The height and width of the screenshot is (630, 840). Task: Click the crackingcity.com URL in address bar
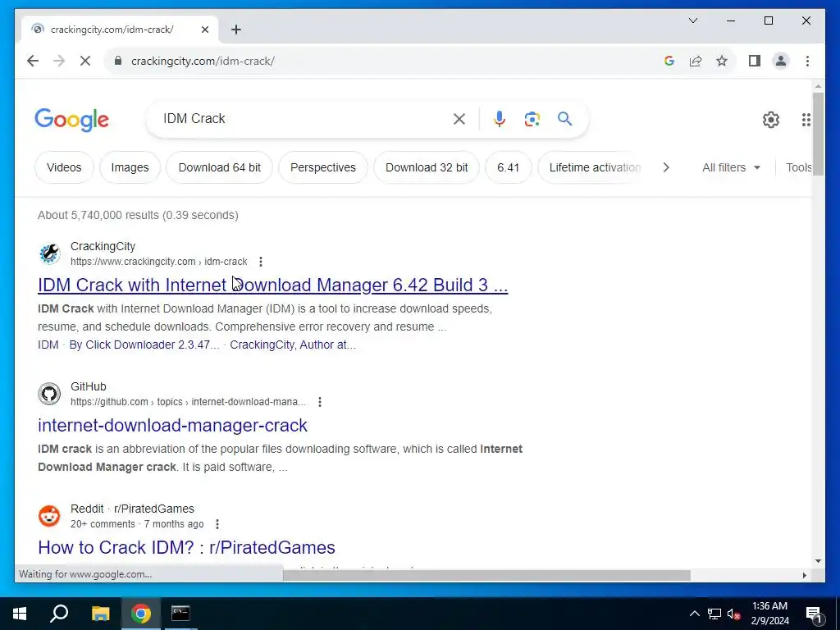coord(203,61)
